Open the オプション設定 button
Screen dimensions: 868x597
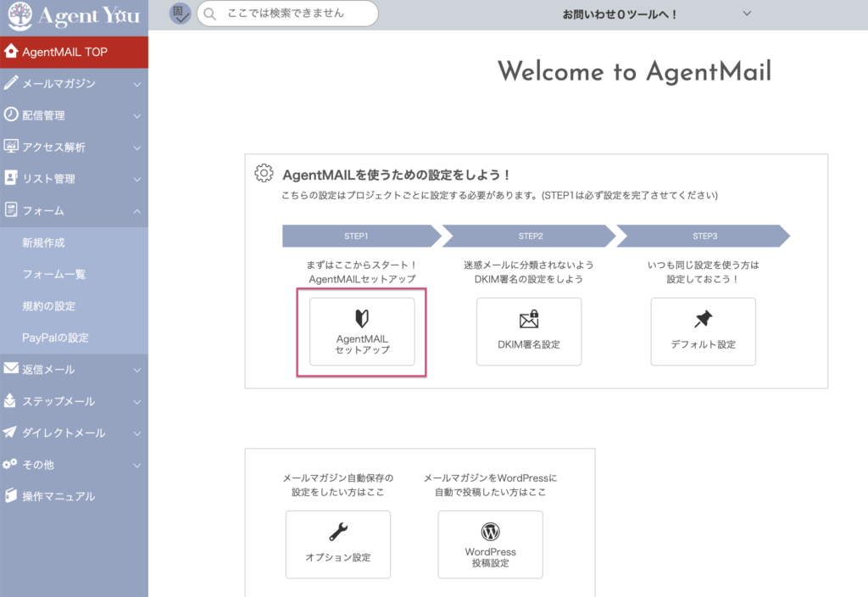tap(338, 544)
